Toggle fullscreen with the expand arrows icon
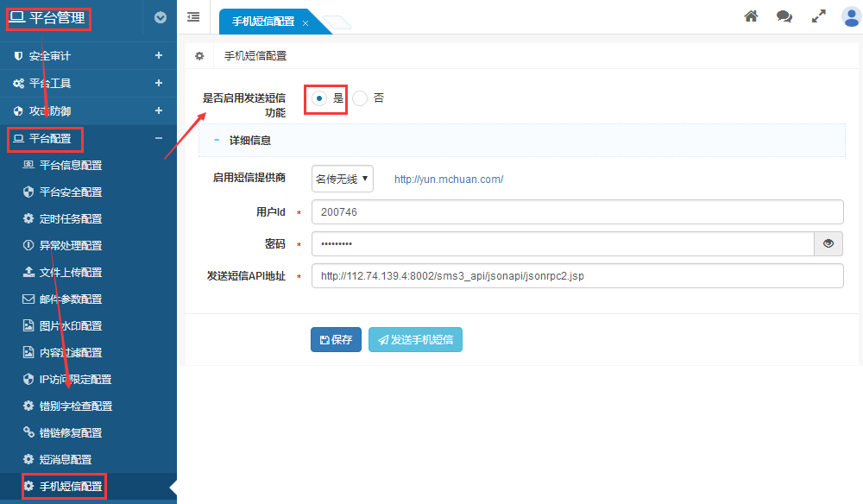Screen dimensions: 863x504 pyautogui.click(x=818, y=16)
